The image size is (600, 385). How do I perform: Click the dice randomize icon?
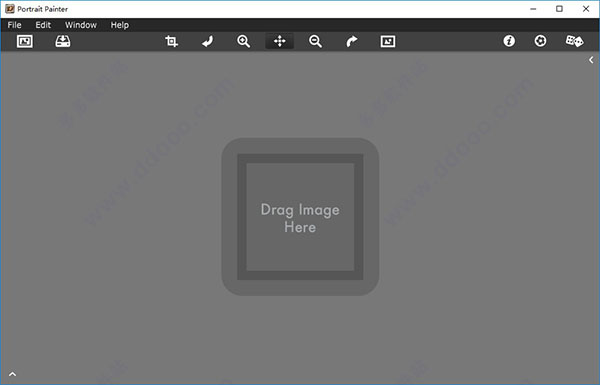click(x=574, y=41)
